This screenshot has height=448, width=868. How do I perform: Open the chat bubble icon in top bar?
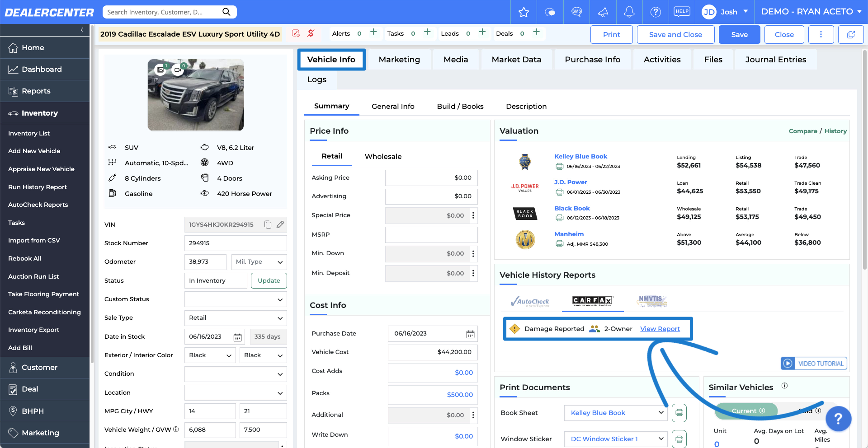pyautogui.click(x=550, y=12)
